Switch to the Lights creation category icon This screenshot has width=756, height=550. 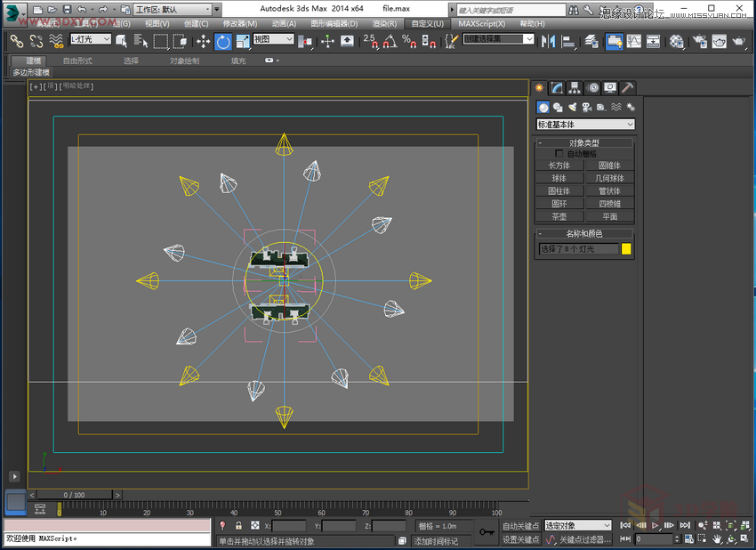tap(573, 109)
